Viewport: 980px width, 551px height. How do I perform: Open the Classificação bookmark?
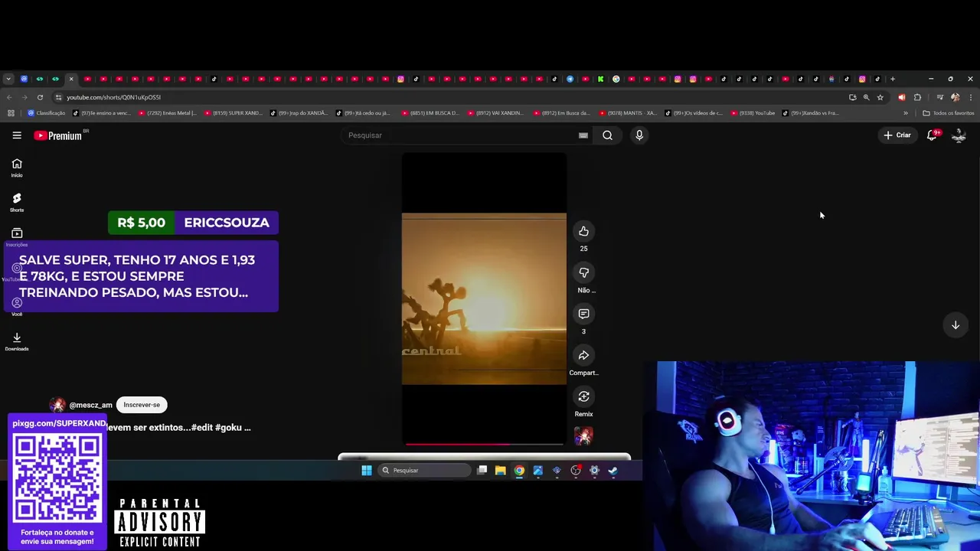47,113
